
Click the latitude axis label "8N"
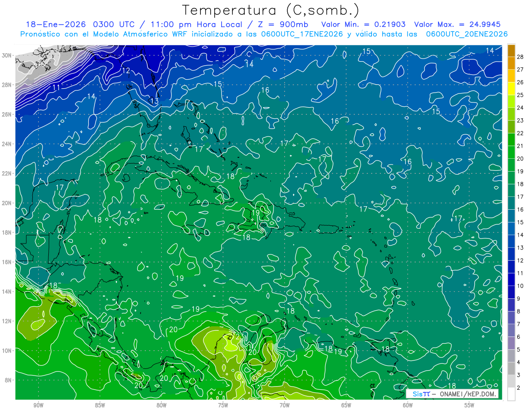(x=8, y=380)
